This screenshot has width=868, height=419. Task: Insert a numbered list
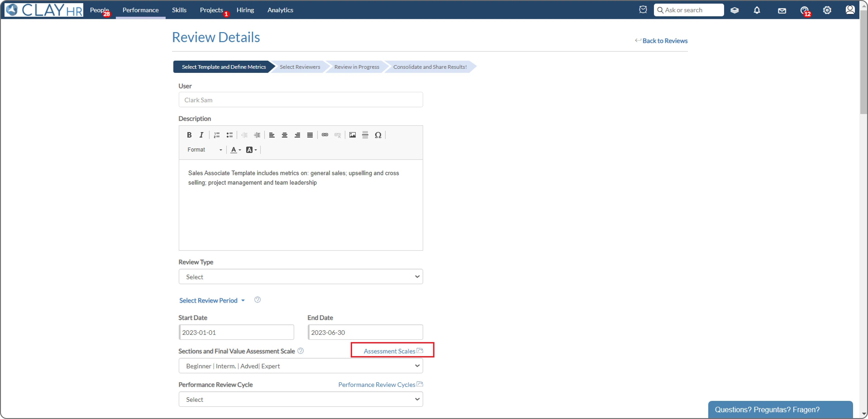click(217, 135)
